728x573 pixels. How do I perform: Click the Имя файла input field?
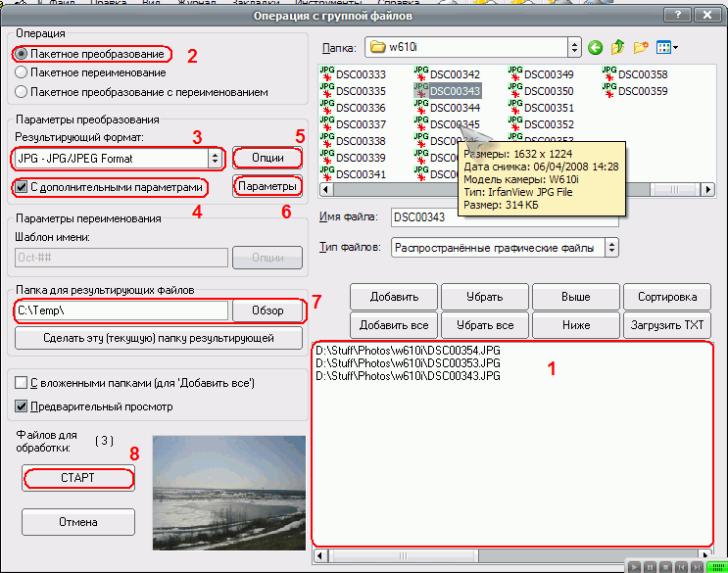click(505, 216)
